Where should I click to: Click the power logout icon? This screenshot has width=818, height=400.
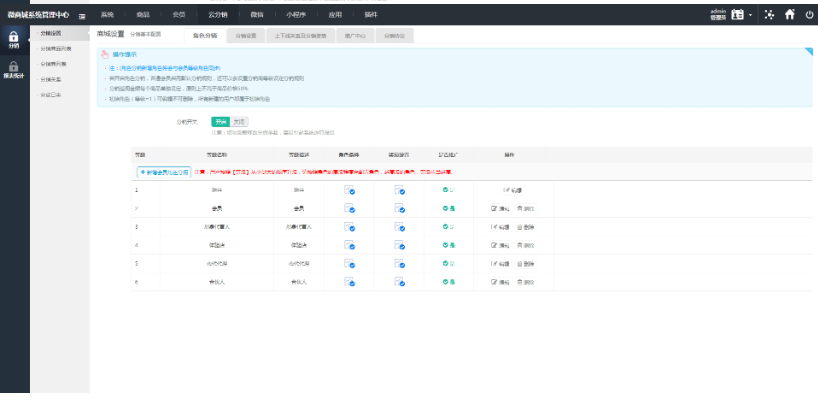coord(808,15)
